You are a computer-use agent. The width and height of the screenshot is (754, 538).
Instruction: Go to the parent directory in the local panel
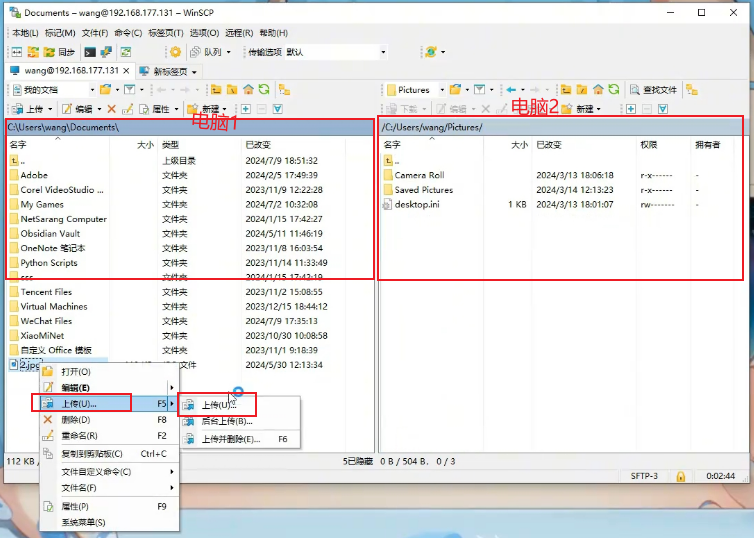(x=216, y=90)
